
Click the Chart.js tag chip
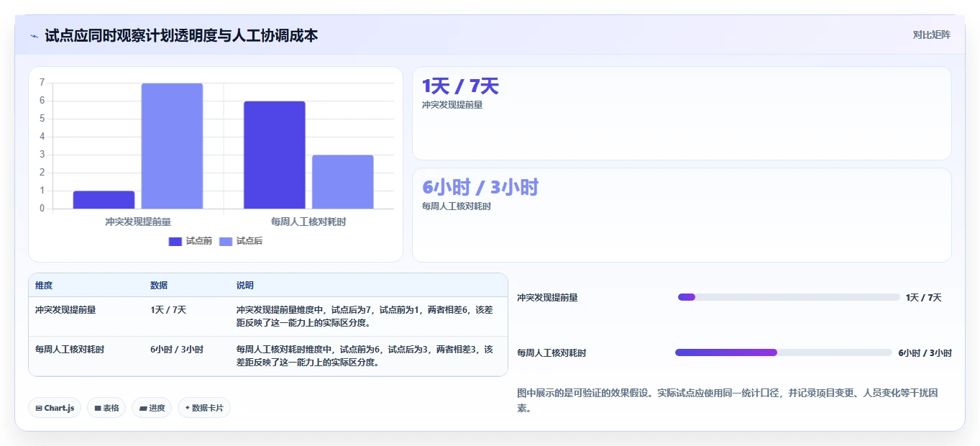(55, 408)
